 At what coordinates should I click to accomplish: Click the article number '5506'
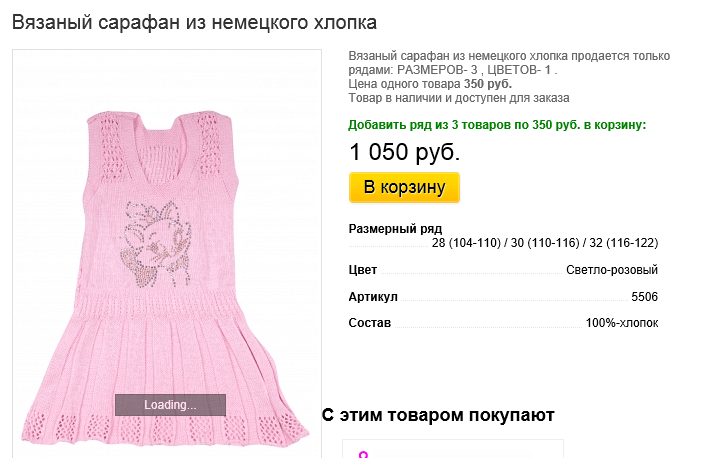click(x=644, y=297)
